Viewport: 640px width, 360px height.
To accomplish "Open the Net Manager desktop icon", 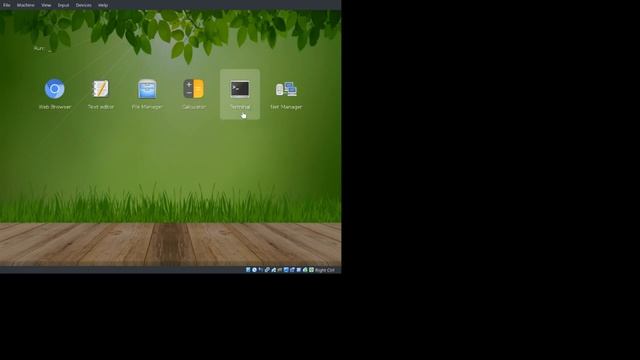I will [x=286, y=94].
